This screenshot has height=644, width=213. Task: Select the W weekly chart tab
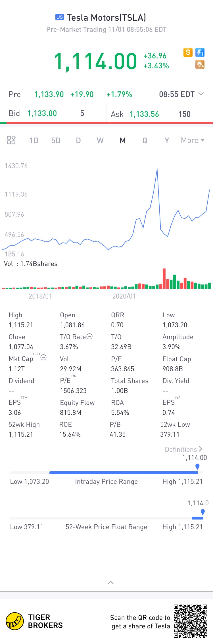coord(100,141)
